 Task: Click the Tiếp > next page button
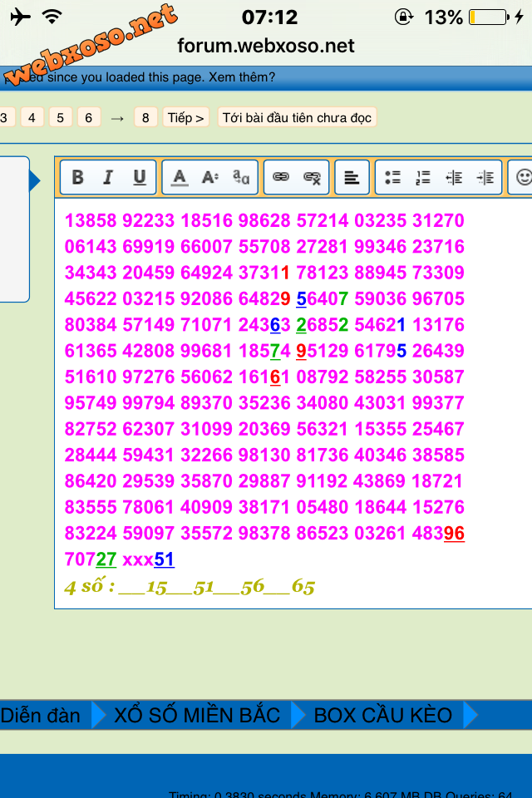click(x=186, y=117)
